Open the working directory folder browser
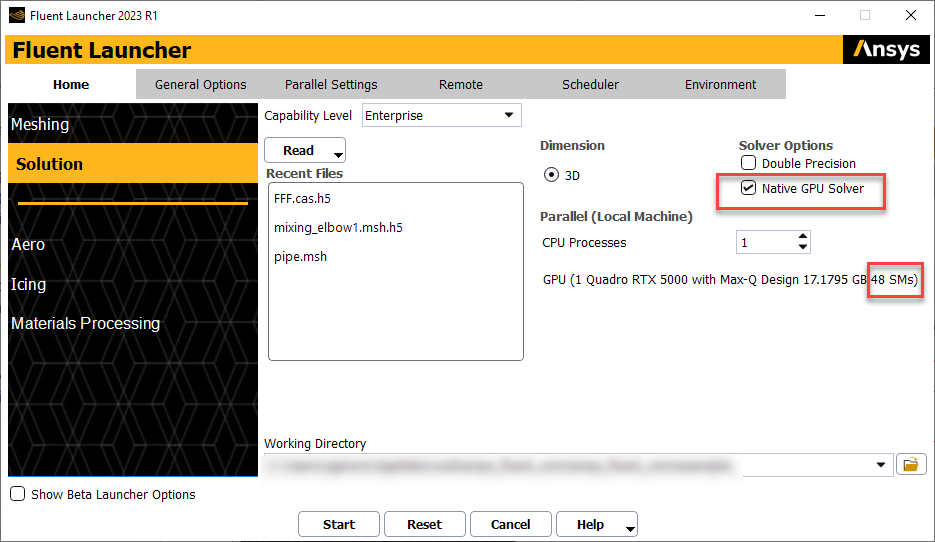Image resolution: width=935 pixels, height=542 pixels. (x=911, y=464)
